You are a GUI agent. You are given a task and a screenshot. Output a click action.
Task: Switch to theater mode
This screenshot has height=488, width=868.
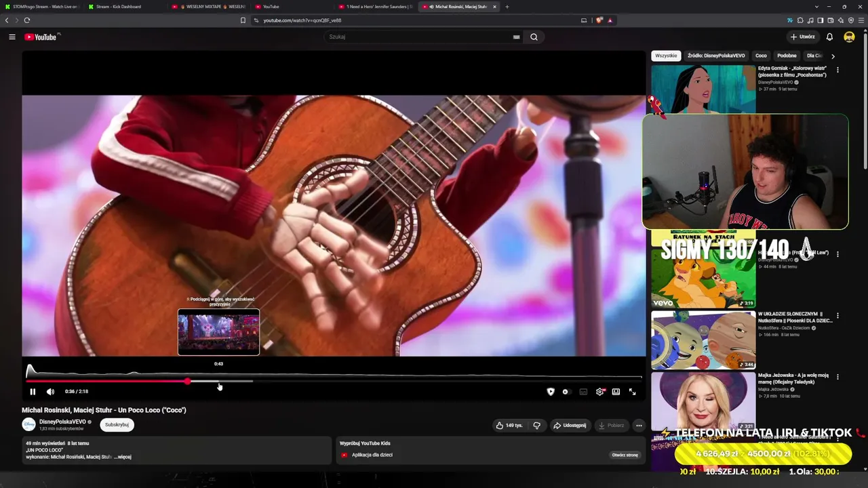616,391
